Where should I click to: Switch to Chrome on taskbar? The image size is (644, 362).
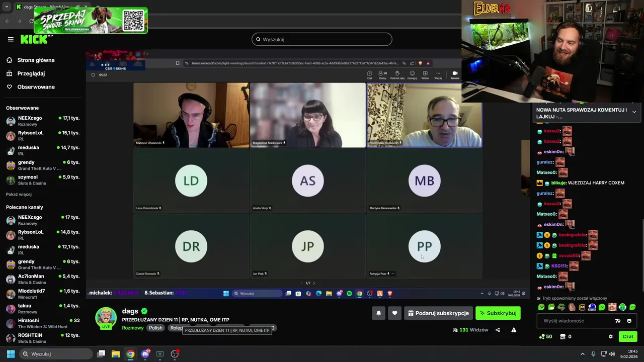(130, 354)
